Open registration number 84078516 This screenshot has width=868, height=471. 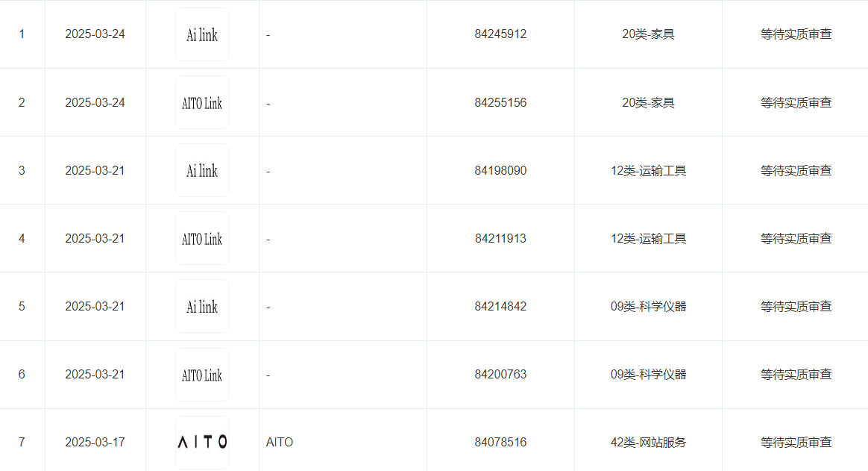coord(500,442)
